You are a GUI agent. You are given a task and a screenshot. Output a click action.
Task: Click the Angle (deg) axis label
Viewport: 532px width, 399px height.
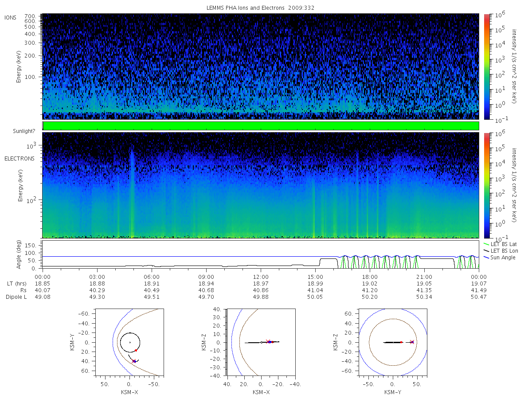pos(20,254)
